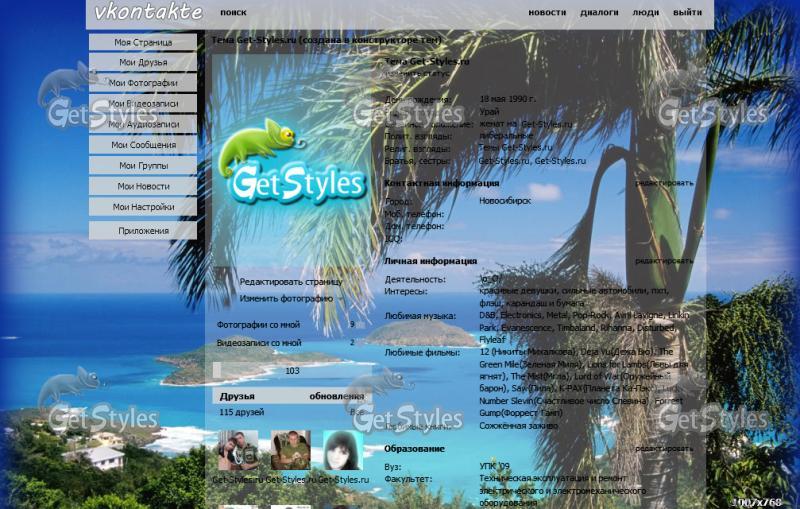
Task: Open the third friend's avatar with dark-haired girl
Action: click(x=342, y=451)
